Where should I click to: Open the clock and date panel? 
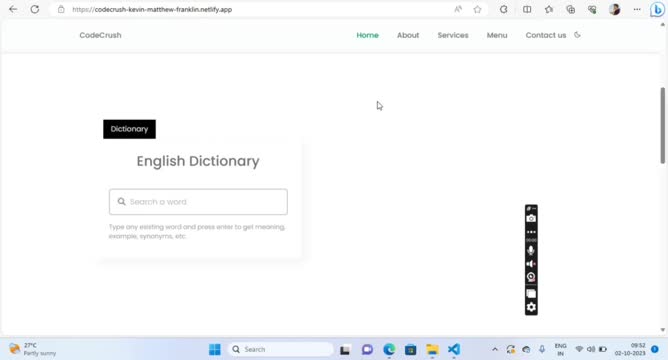pos(630,349)
